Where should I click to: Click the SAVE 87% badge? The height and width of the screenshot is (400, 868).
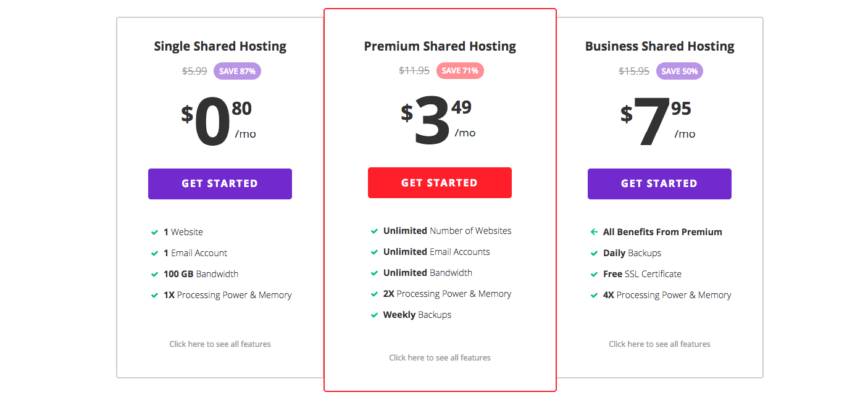237,71
